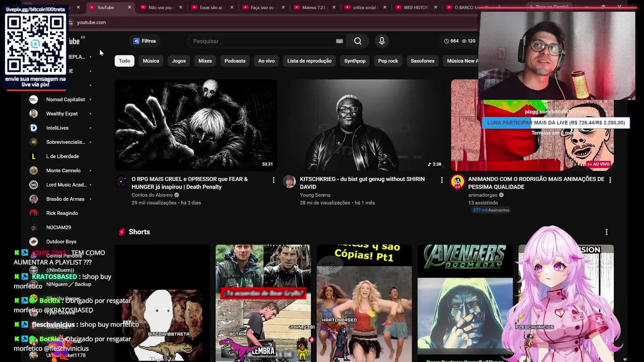Close the 'Mateus 7:23' browser tab
This screenshot has width=644, height=362.
click(x=334, y=8)
